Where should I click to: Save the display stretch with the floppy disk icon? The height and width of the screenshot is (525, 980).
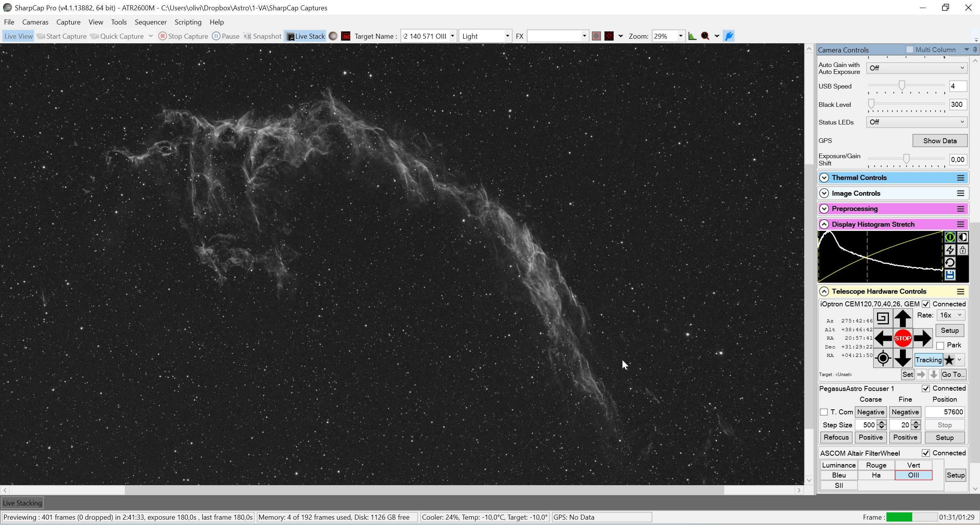(950, 275)
